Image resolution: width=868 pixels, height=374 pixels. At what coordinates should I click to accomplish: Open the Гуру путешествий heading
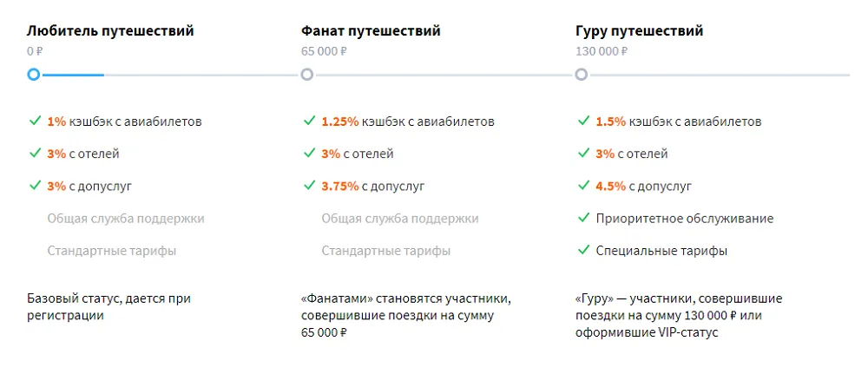pos(639,31)
